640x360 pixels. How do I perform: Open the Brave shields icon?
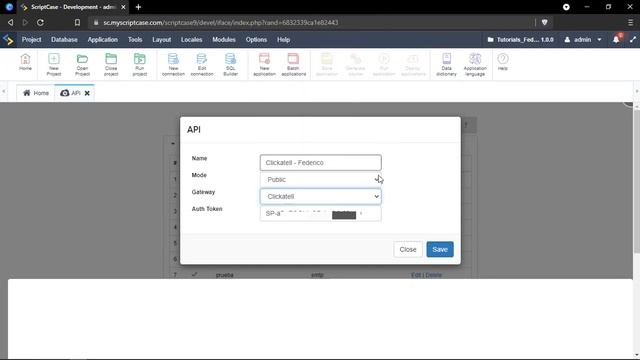pyautogui.click(x=544, y=22)
